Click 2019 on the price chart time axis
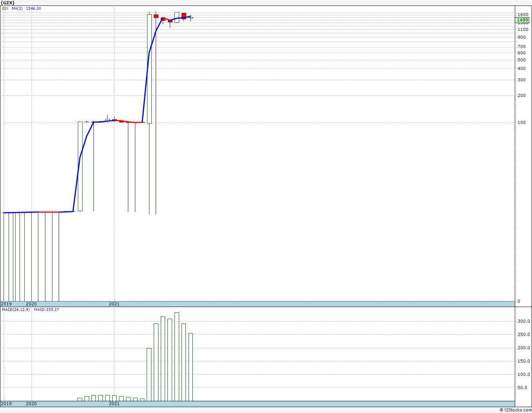The height and width of the screenshot is (413, 532). tap(6, 304)
